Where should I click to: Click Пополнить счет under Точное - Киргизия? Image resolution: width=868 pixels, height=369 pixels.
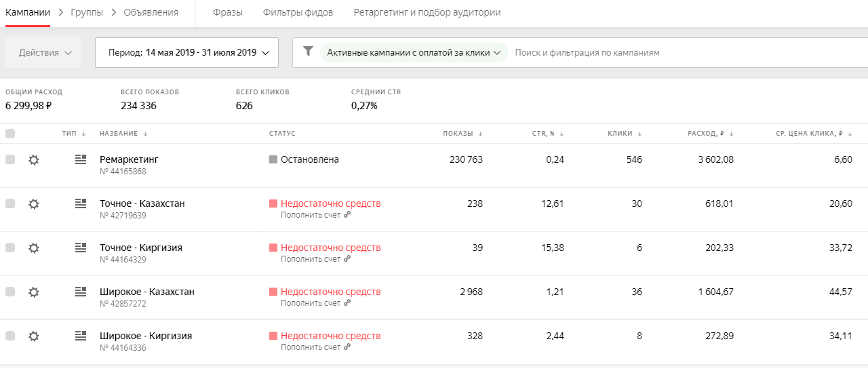[311, 259]
